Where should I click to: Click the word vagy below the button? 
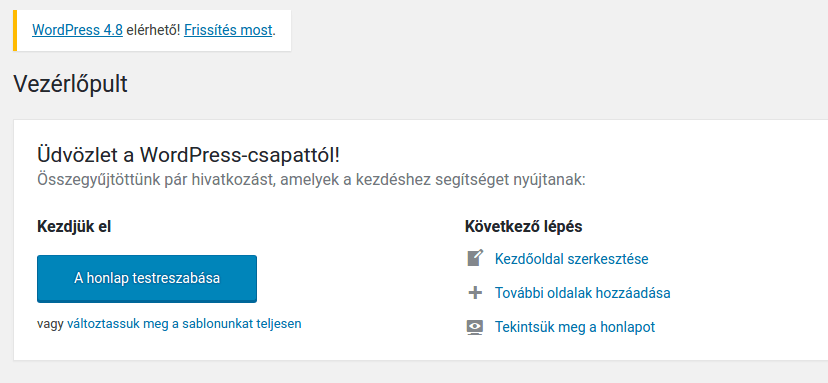[50, 324]
